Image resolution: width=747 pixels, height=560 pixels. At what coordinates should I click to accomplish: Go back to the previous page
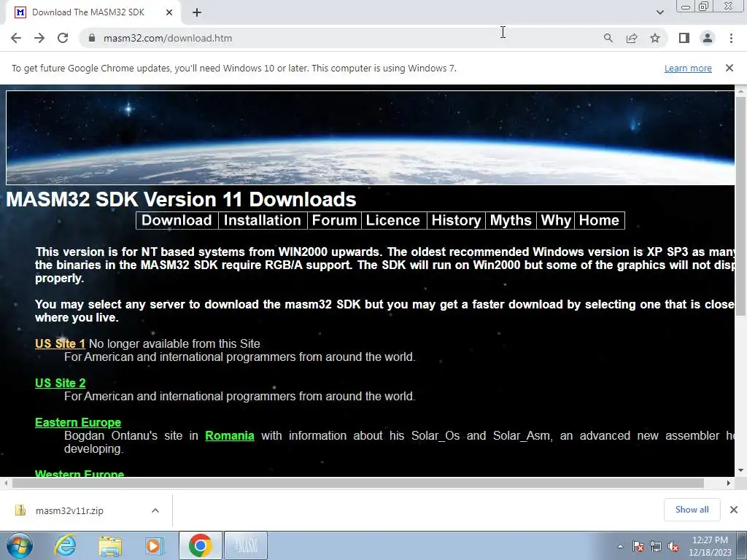(x=16, y=38)
